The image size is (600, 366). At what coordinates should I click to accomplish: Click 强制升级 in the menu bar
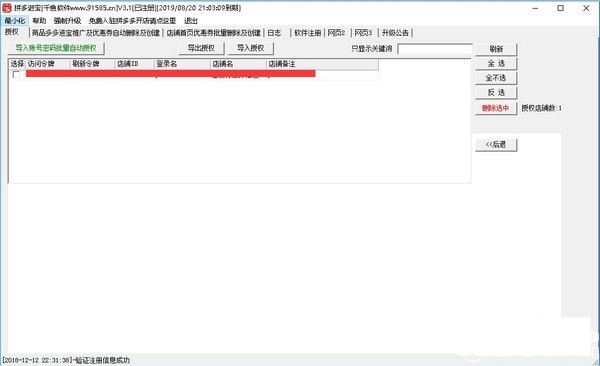point(67,21)
